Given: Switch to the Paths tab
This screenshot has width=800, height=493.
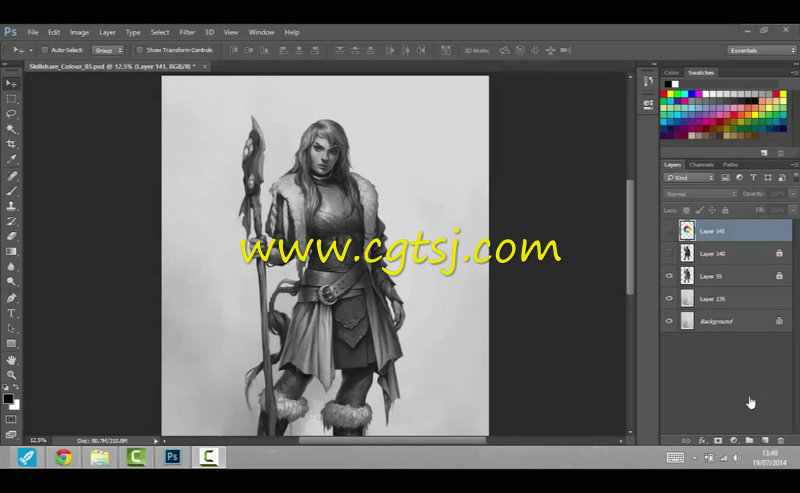Looking at the screenshot, I should click(730, 165).
